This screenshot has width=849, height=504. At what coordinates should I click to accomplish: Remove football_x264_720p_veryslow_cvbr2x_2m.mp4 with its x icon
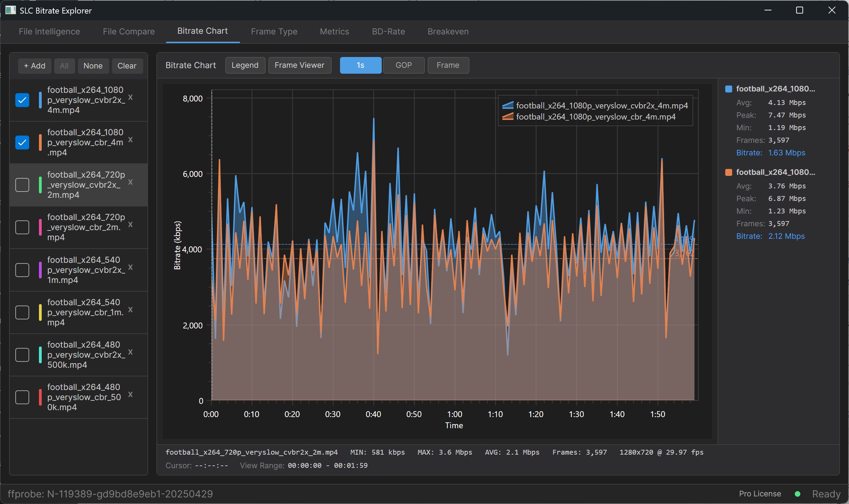pos(130,182)
